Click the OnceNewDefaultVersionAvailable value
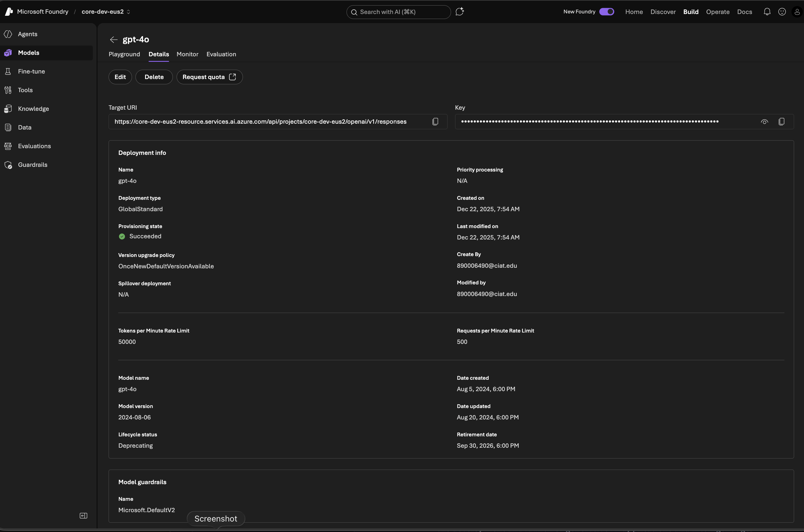Screen dimensions: 804x532 pyautogui.click(x=166, y=266)
